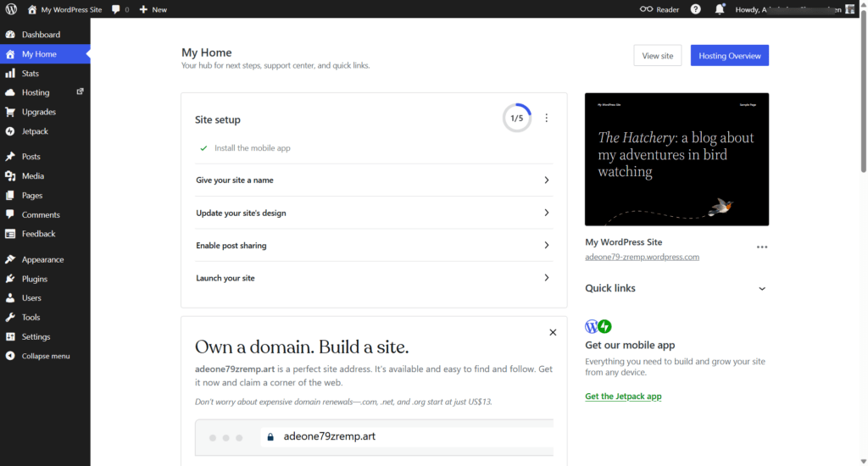Expand Give your site a name chevron
The width and height of the screenshot is (868, 466).
(547, 180)
